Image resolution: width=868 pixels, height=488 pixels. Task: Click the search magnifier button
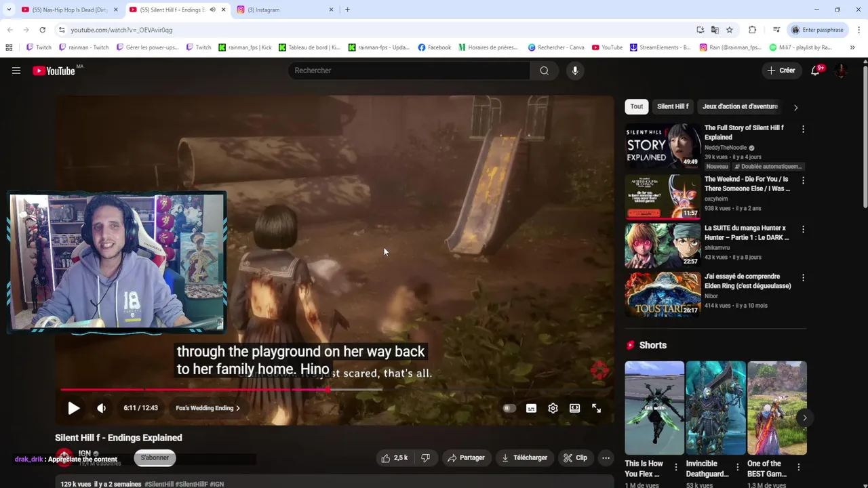[x=544, y=70]
